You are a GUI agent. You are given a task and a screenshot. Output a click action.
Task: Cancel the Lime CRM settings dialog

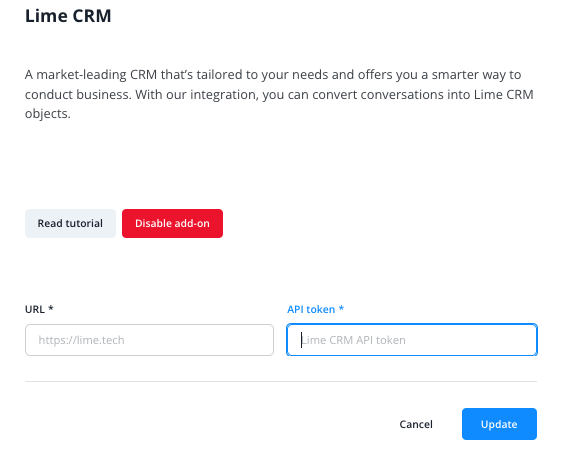[x=416, y=424]
